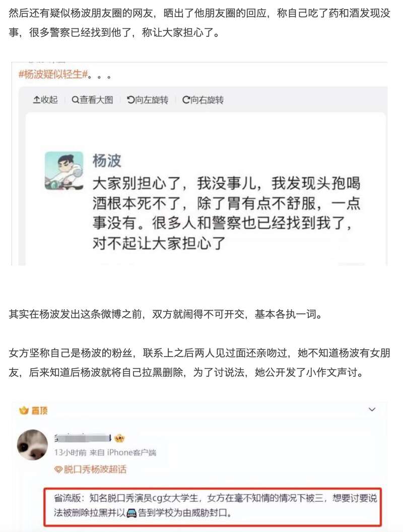Viewport: 403px width, 532px height.
Task: Click the 向左旋转 rotate-left icon
Action: 130,100
